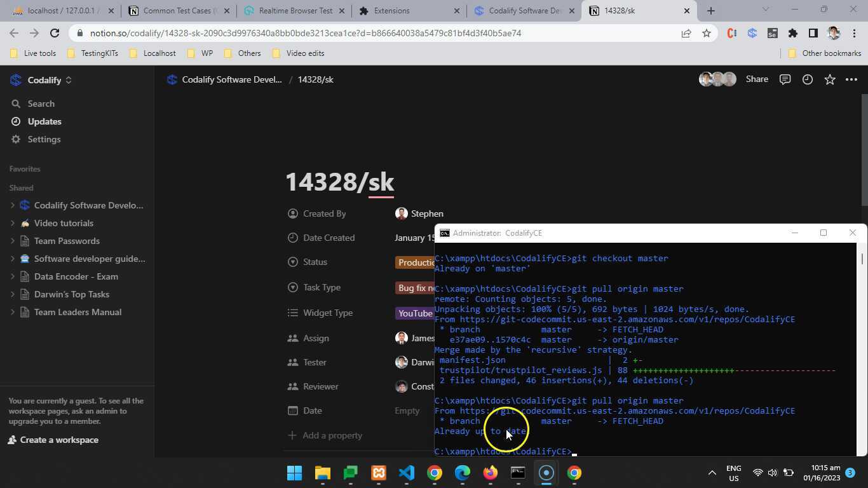Reload the current browser page

[55, 33]
